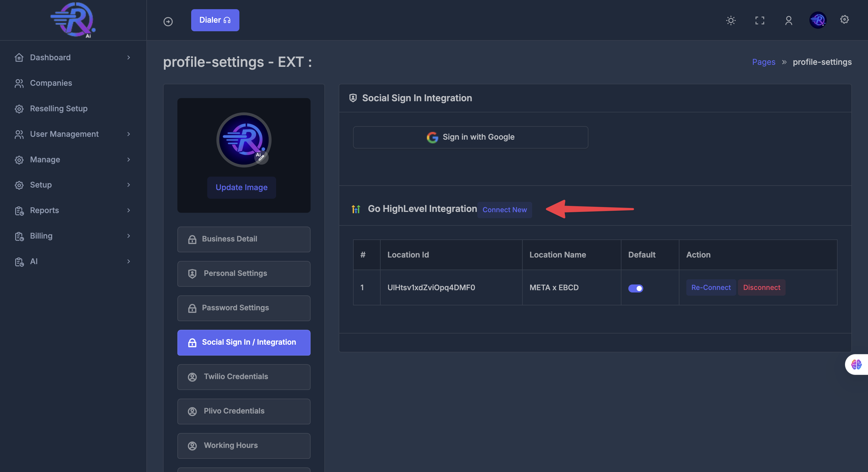Toggle light mode sun icon

coord(731,21)
